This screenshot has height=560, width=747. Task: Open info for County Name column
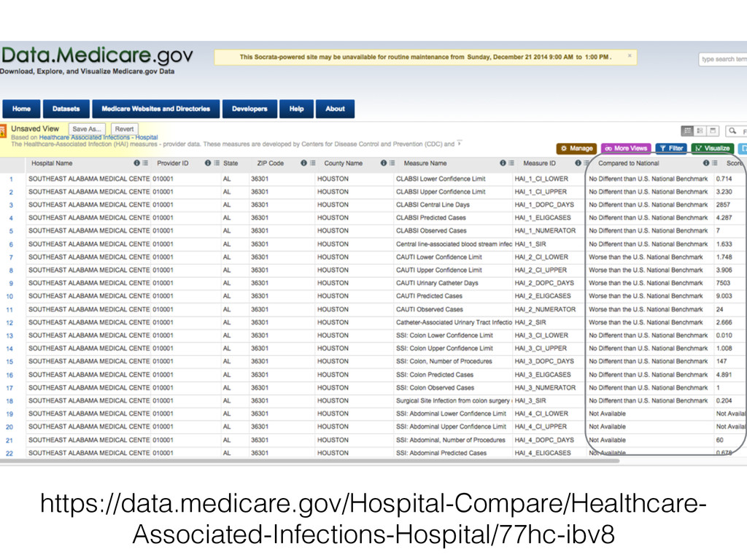(384, 163)
